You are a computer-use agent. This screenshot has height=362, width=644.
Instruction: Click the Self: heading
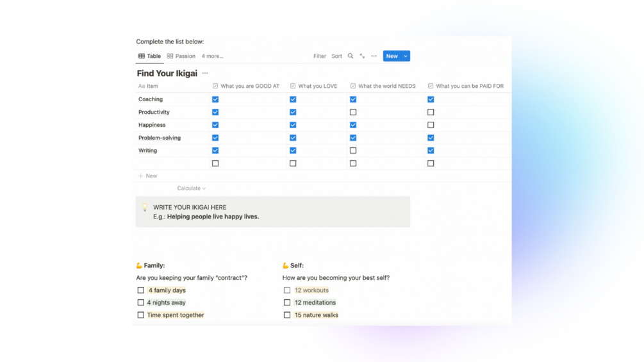click(x=297, y=265)
